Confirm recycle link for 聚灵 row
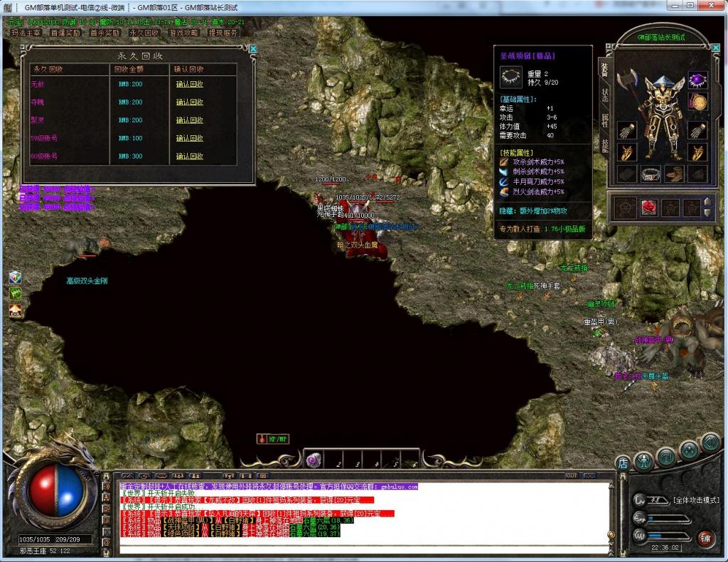 (x=189, y=120)
